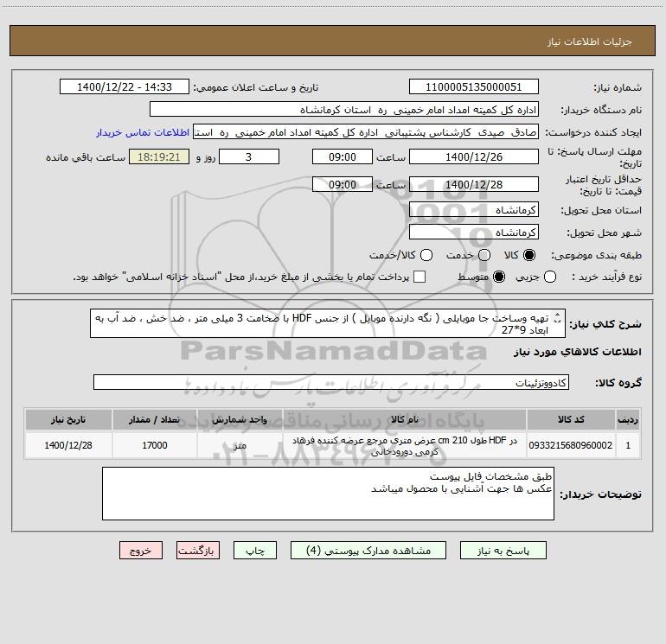Click the general need description text area
Viewport: 666px width, 644px height.
tap(328, 323)
